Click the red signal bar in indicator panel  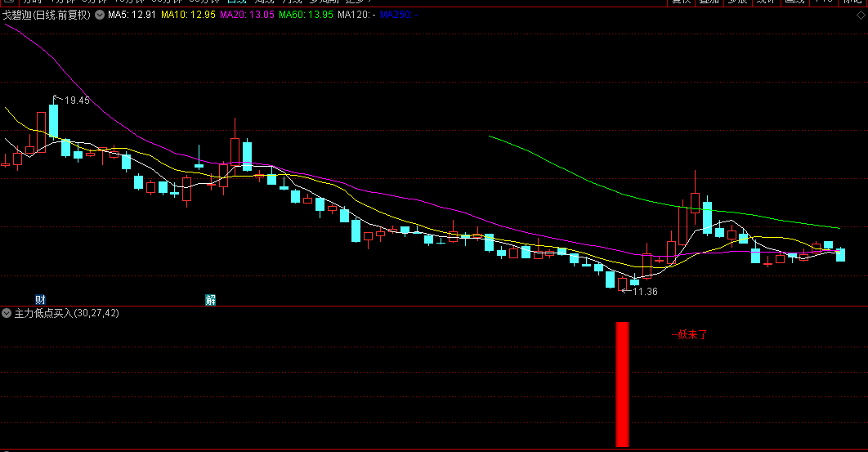click(x=622, y=384)
